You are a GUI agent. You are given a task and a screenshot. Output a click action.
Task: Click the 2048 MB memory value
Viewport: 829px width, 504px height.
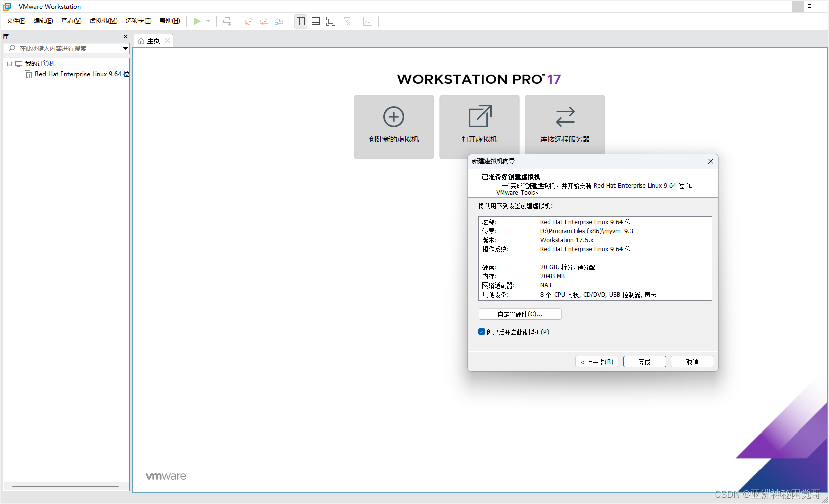coord(552,276)
